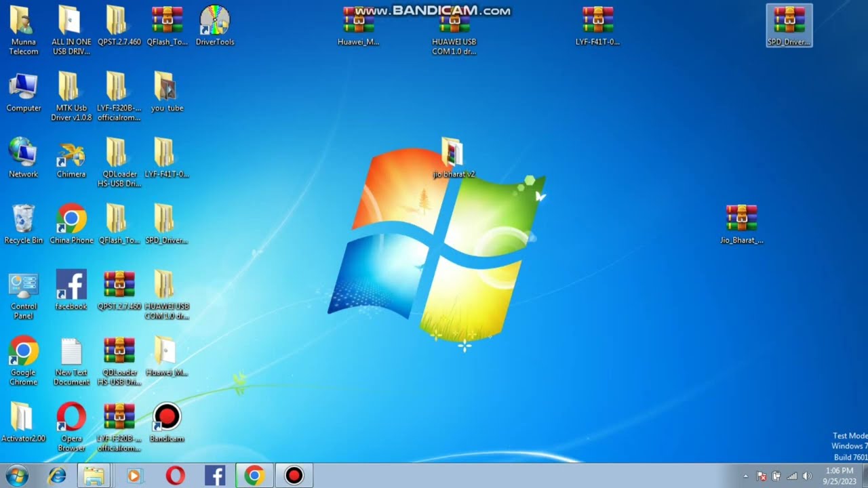868x488 pixels.
Task: Open the Facebook taskbar shortcut
Action: [x=215, y=476]
